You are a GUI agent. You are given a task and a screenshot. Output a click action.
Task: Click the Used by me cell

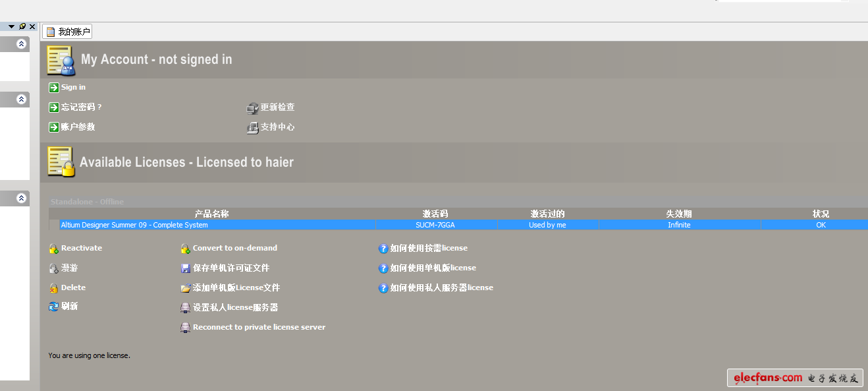point(547,225)
